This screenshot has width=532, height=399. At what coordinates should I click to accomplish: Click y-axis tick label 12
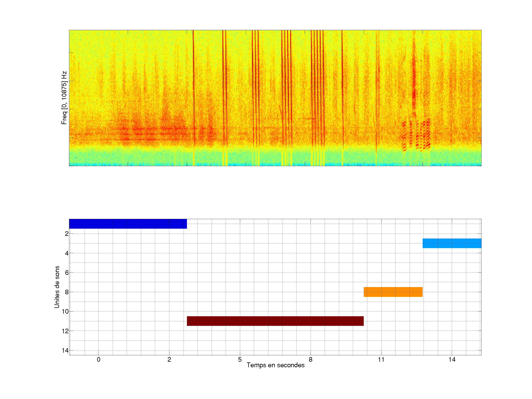[x=65, y=331]
